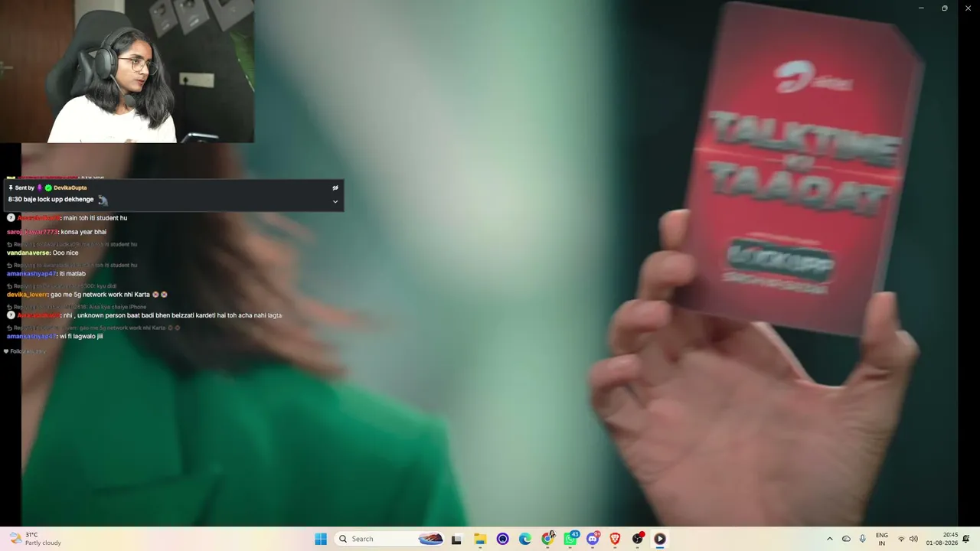980x551 pixels.
Task: Open DevikaGupta's profile from pinned message
Action: 70,187
